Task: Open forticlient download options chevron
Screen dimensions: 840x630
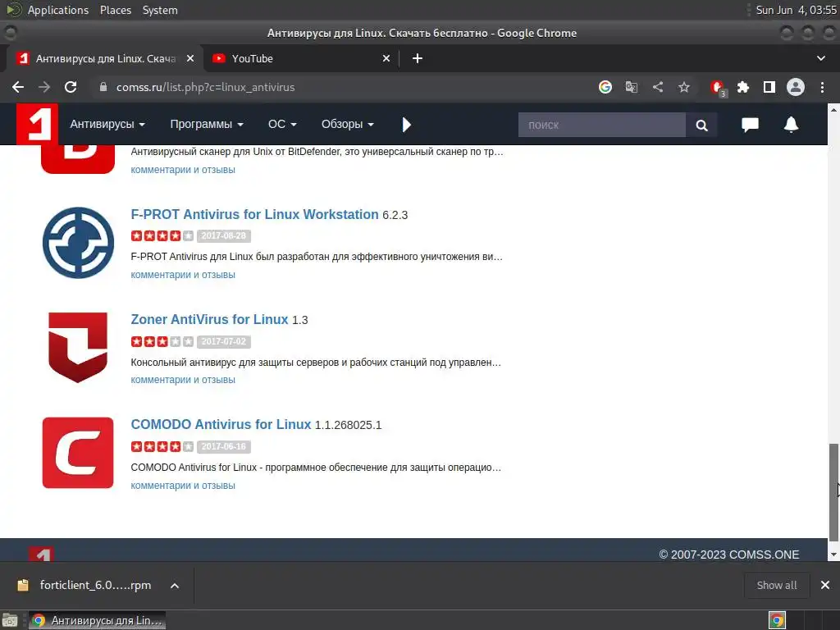Action: 175,586
